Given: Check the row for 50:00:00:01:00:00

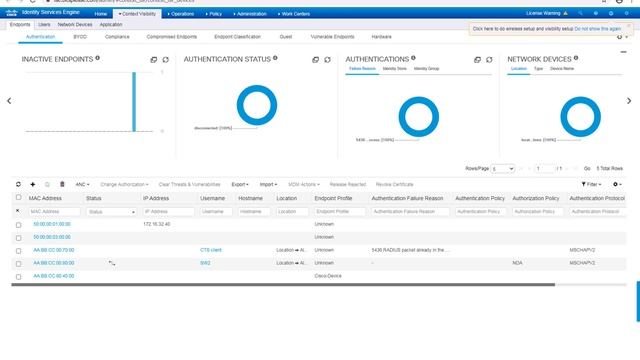Looking at the screenshot, I should pyautogui.click(x=18, y=225).
